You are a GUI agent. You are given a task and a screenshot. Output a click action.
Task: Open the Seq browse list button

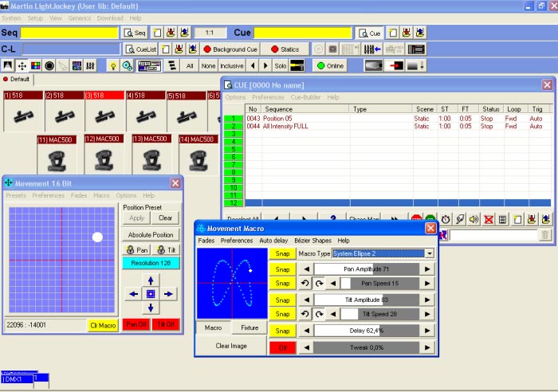(135, 33)
